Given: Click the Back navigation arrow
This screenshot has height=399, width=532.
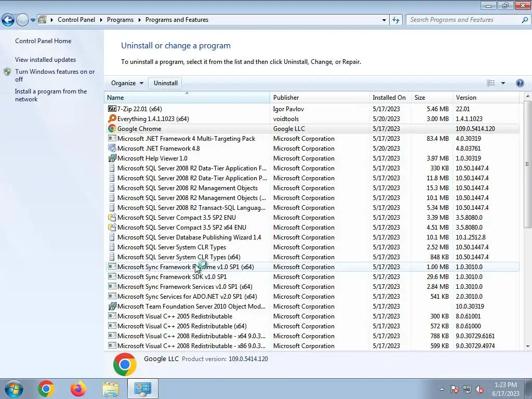Looking at the screenshot, I should [8, 20].
